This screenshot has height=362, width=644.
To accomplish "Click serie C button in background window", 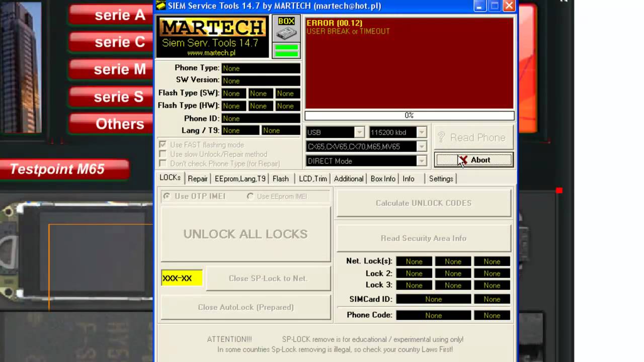I will [x=111, y=42].
